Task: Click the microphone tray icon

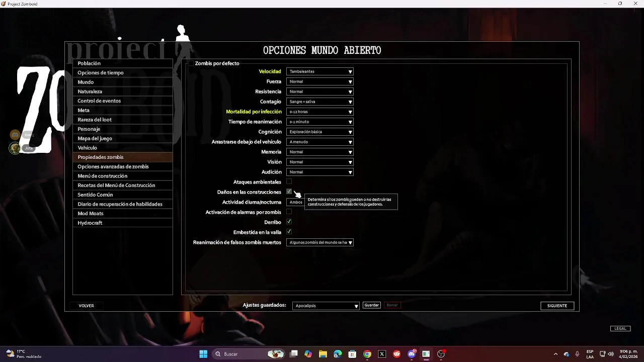Action: [577, 354]
